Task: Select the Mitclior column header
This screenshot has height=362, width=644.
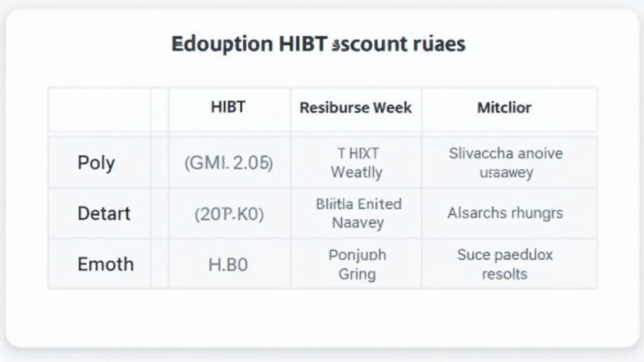Action: 504,107
